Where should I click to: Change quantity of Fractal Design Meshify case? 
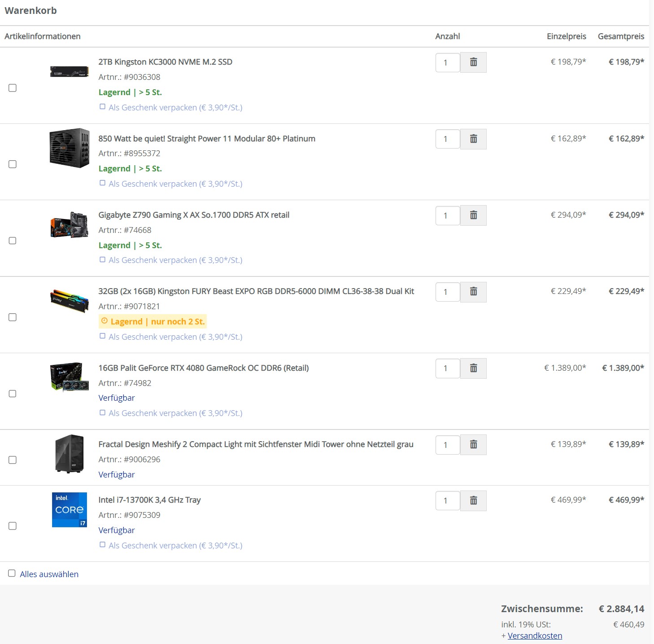click(x=448, y=445)
